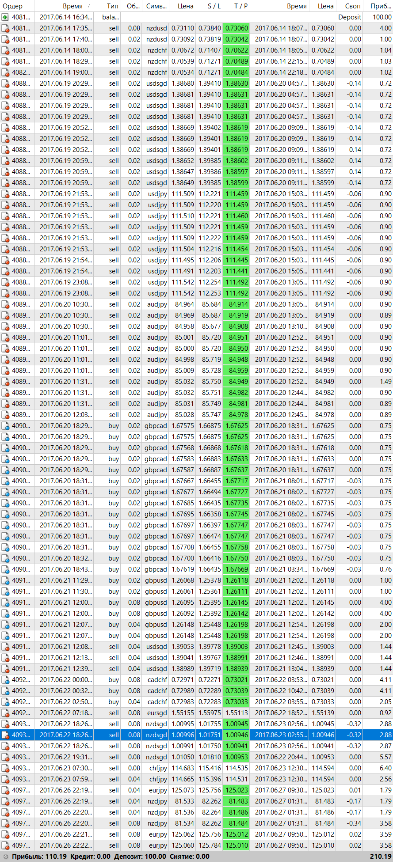
Task: Click the buy order icon of gbpusd 1.26095 row
Action: pyautogui.click(x=5, y=603)
